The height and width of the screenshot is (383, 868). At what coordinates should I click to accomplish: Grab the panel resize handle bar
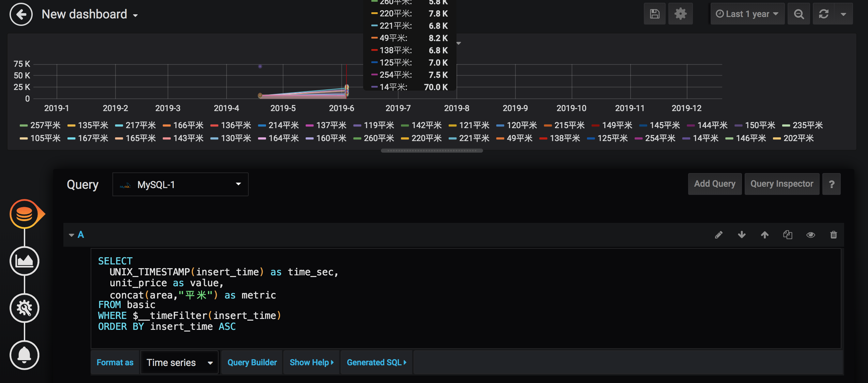(x=432, y=151)
